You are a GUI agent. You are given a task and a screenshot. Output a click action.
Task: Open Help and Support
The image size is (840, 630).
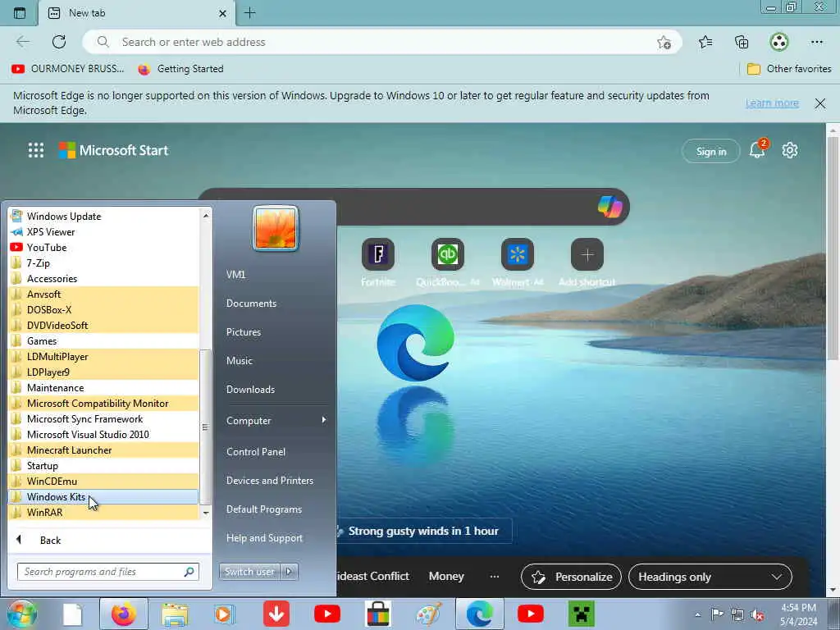pos(264,538)
